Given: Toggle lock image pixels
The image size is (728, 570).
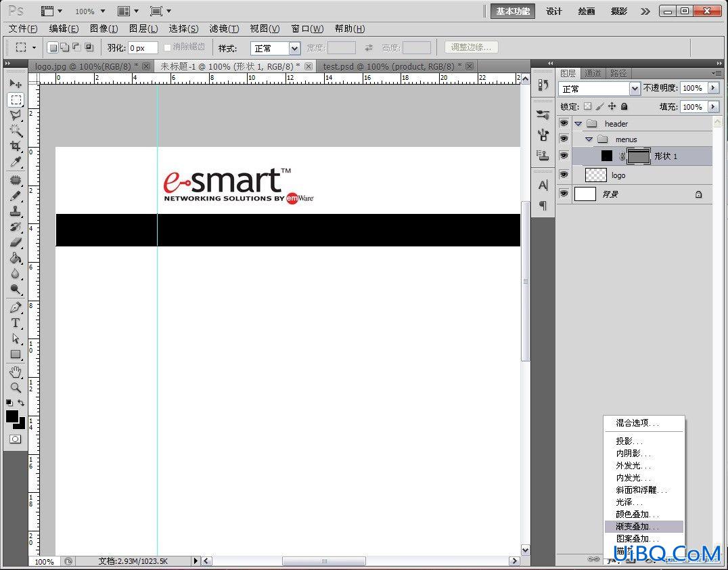Looking at the screenshot, I should [x=600, y=106].
